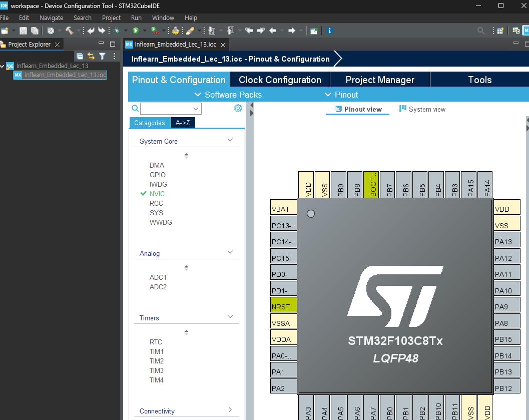The width and height of the screenshot is (529, 420).
Task: Click the toolbar search magnifier icon
Action: tap(481, 31)
